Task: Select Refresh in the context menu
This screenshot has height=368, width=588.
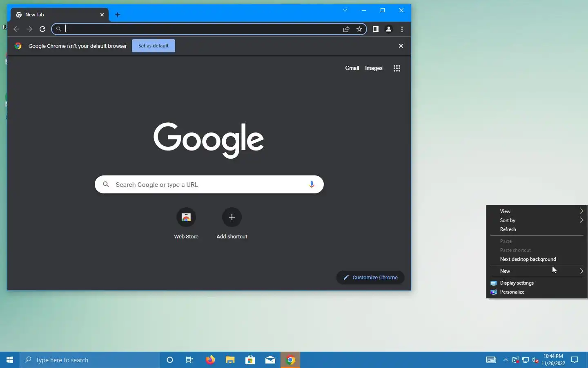Action: [x=537, y=229]
